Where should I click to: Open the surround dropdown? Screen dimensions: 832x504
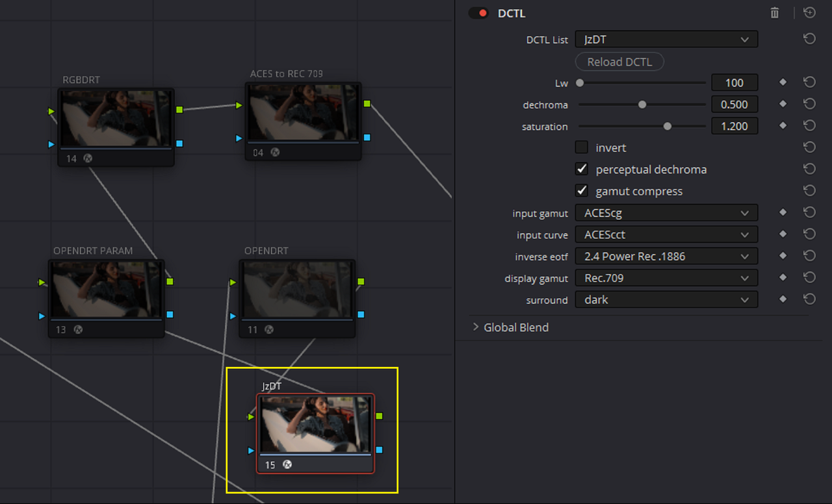tap(666, 300)
